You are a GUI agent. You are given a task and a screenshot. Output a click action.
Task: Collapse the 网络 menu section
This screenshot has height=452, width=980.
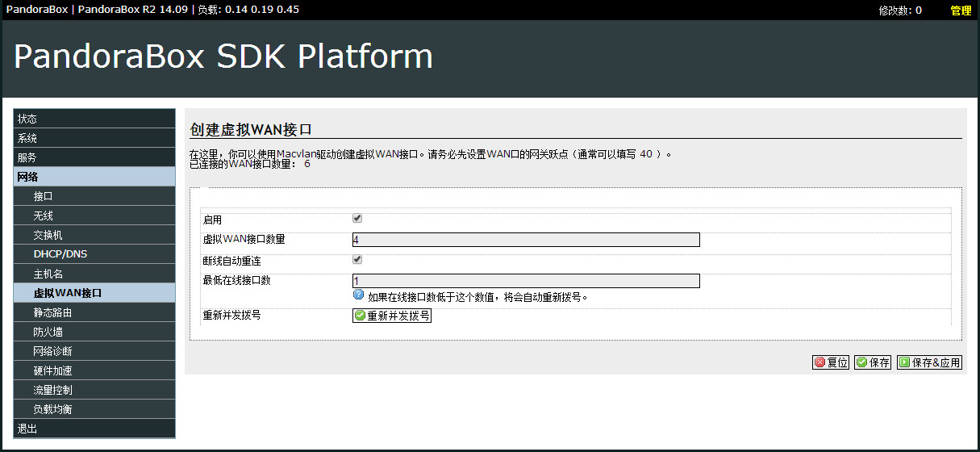[94, 177]
